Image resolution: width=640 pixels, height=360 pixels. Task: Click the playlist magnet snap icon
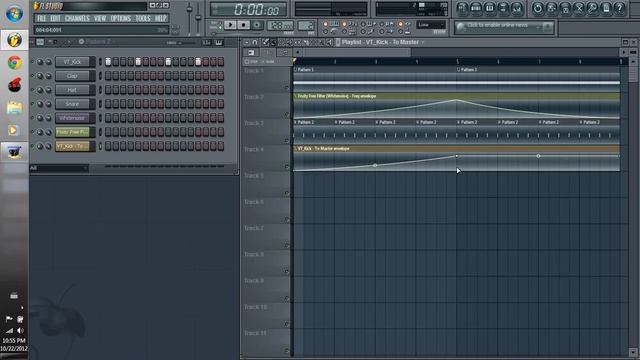click(255, 42)
